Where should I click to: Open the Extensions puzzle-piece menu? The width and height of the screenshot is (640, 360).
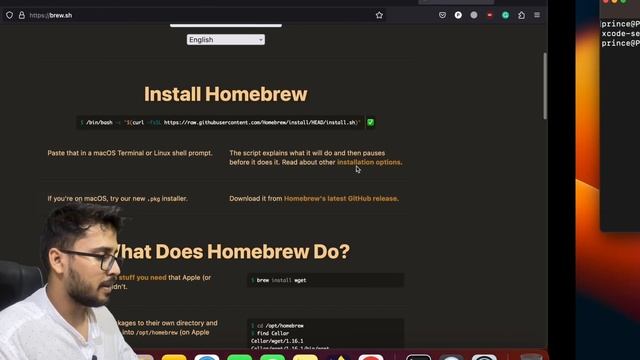521,15
